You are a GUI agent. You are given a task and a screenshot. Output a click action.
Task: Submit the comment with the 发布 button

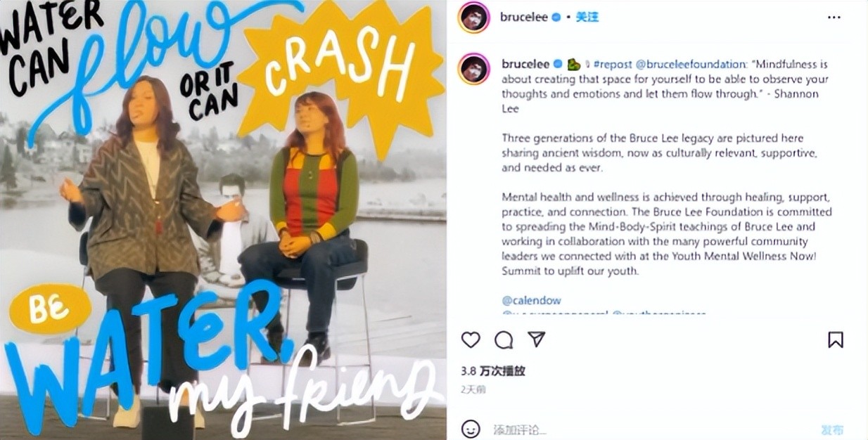point(832,429)
